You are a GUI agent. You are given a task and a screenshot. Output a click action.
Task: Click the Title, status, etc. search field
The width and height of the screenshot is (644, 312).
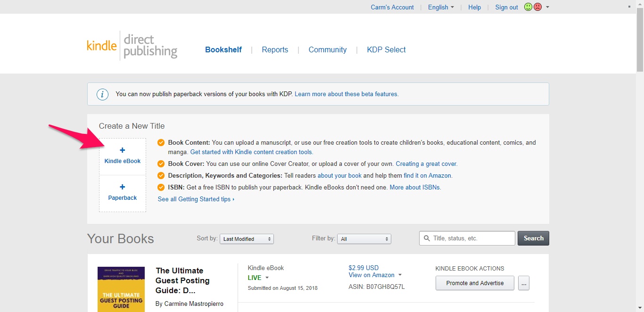tap(467, 238)
